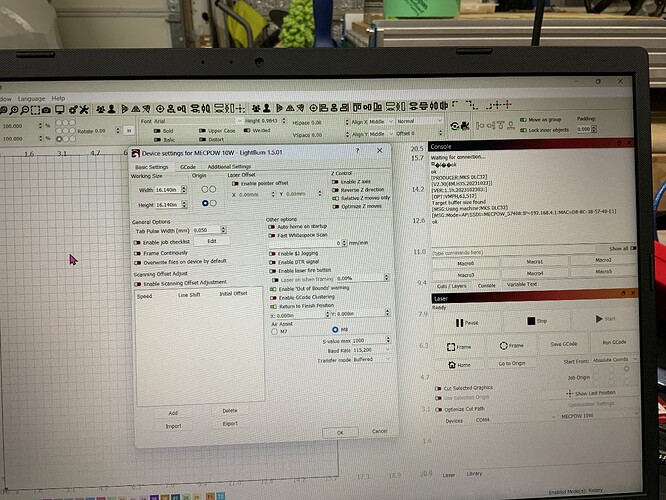Open the Transfer mode dropdown
This screenshot has width=666, height=500.
[371, 359]
